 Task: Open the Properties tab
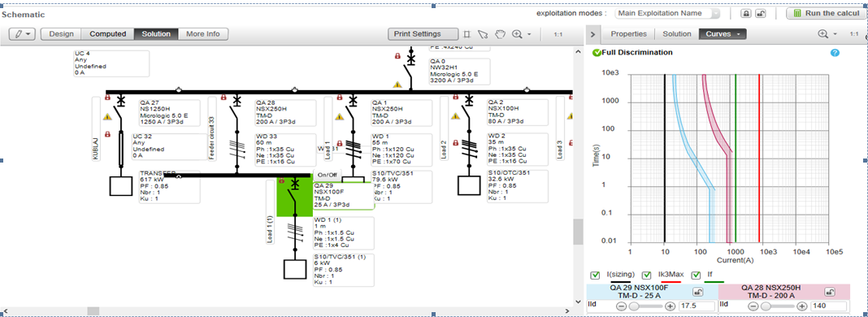pyautogui.click(x=628, y=34)
